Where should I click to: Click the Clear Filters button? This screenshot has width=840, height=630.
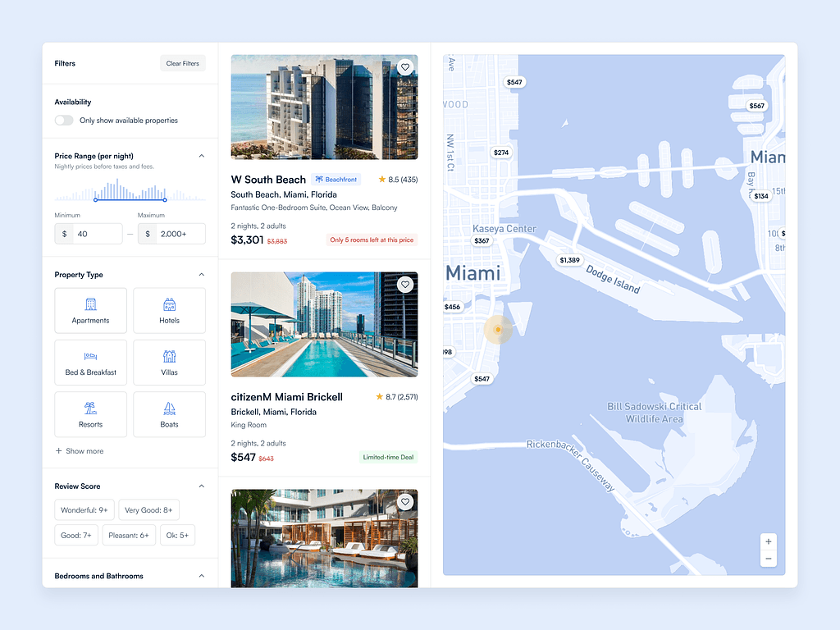[x=183, y=63]
